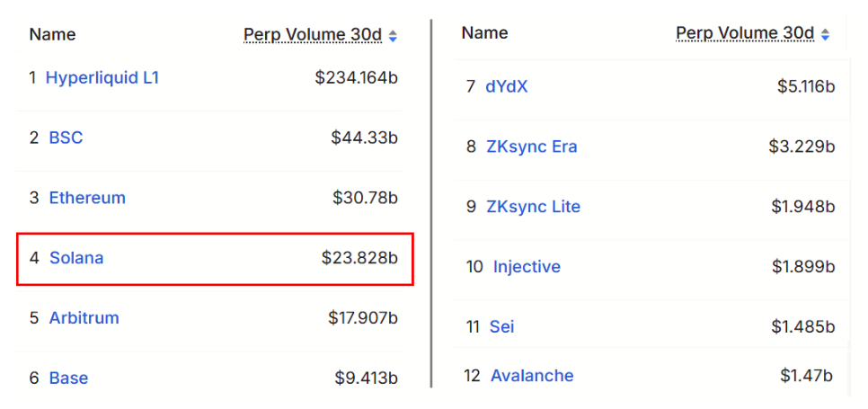Screen dimensions: 868x409
Task: Open the Hyperliquid L1 chain link
Action: (102, 78)
